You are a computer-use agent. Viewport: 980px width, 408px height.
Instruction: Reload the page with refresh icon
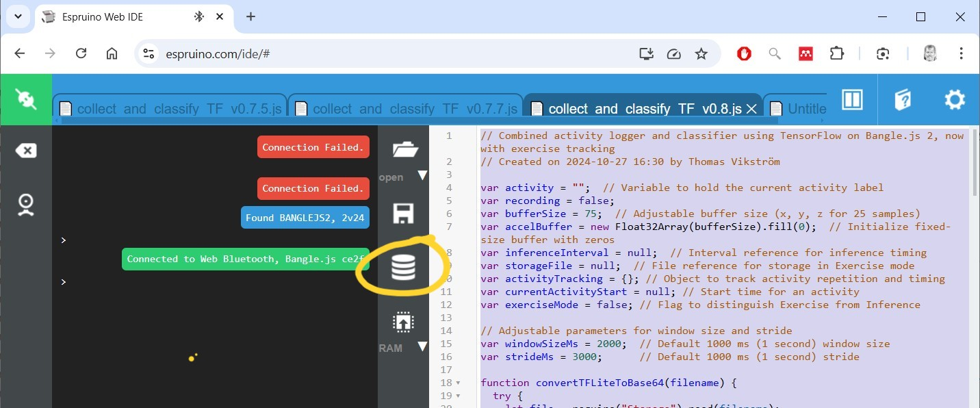pos(81,53)
